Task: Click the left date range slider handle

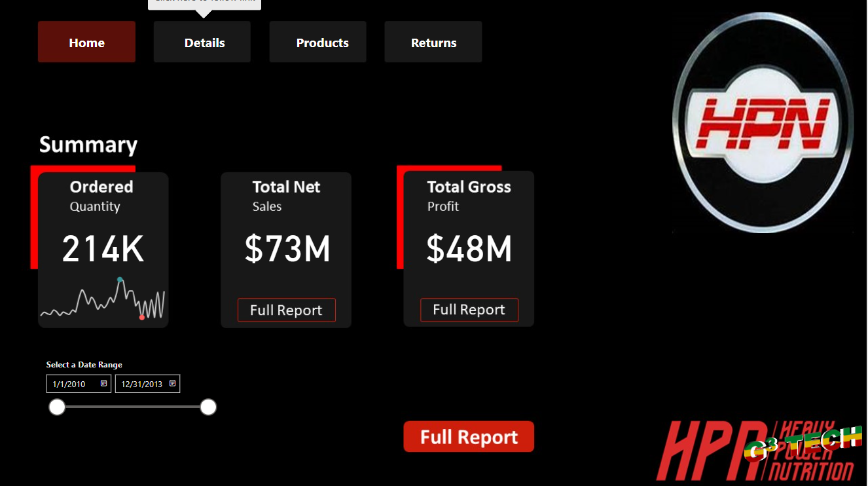Action: (57, 407)
